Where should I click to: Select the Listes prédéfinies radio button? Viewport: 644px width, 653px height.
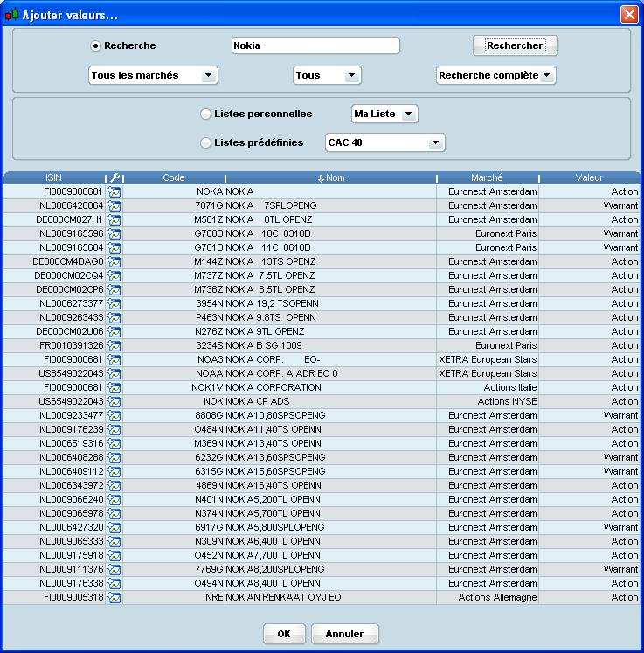[205, 142]
